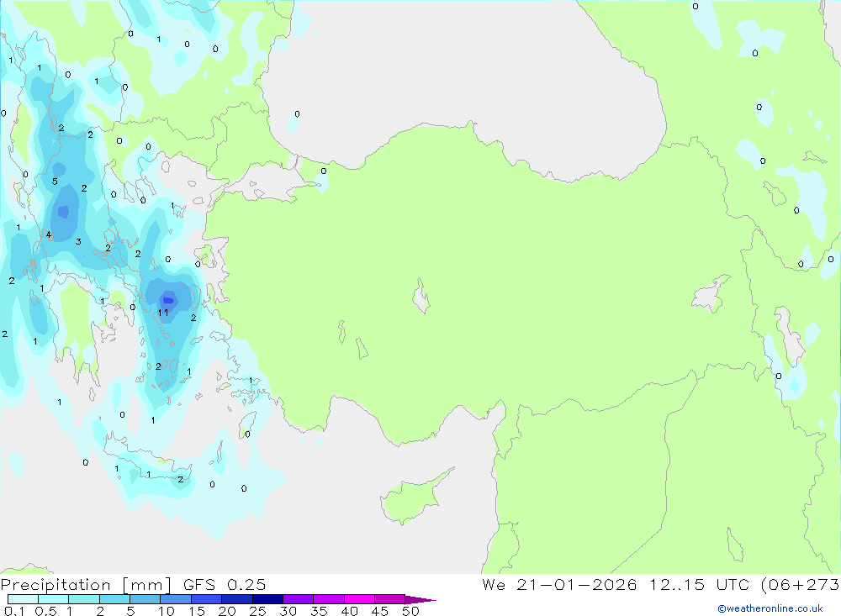This screenshot has height=616, width=841.
Task: Click the '(06+273' forecast run text
Action: [801, 585]
